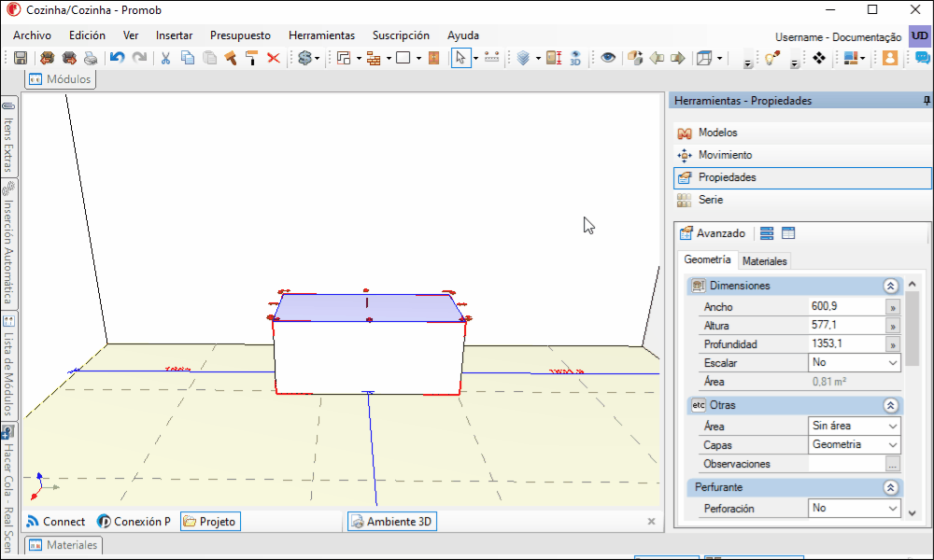This screenshot has height=560, width=934.
Task: Click the Profundidad value field
Action: tap(846, 344)
